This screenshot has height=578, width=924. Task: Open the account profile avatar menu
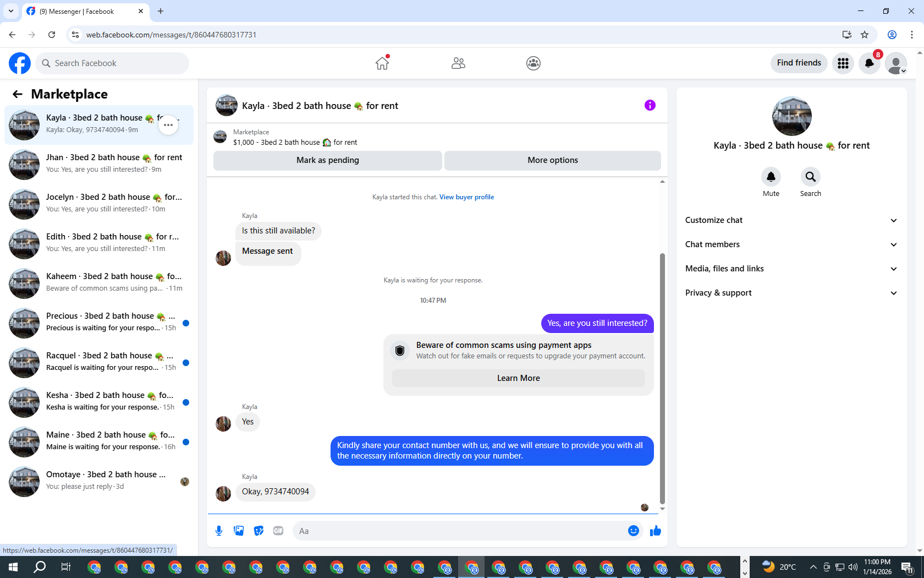[896, 63]
